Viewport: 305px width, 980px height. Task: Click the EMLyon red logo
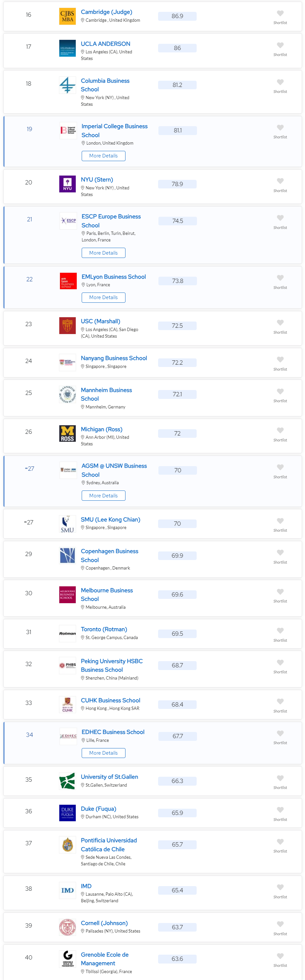(68, 281)
